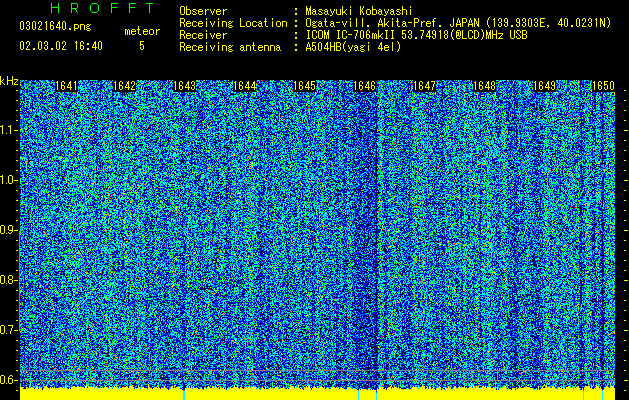Click the 0.6 frequency axis label
This screenshot has width=629, height=400.
8,380
